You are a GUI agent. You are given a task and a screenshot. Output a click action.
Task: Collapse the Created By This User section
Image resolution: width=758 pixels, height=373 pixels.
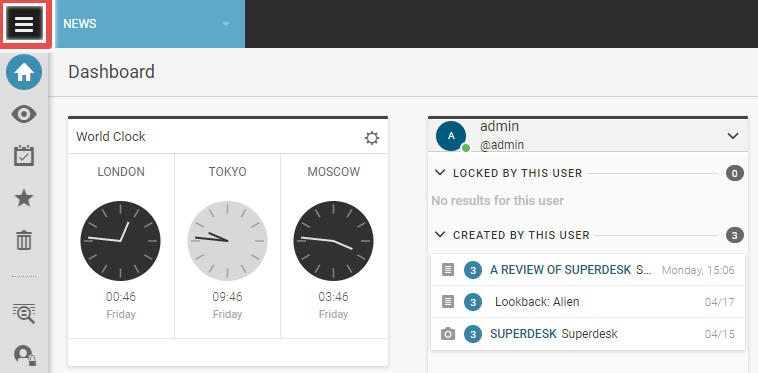[x=440, y=234]
